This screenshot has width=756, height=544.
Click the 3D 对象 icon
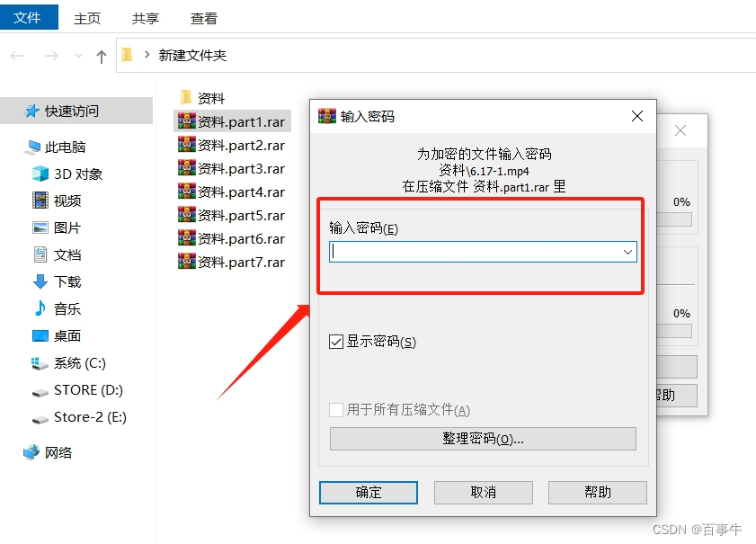[x=40, y=174]
